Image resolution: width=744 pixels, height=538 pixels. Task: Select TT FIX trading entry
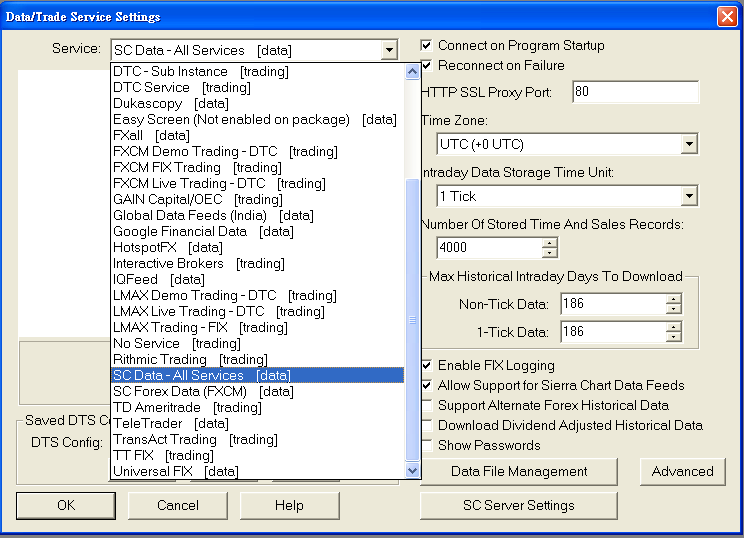pos(258,455)
